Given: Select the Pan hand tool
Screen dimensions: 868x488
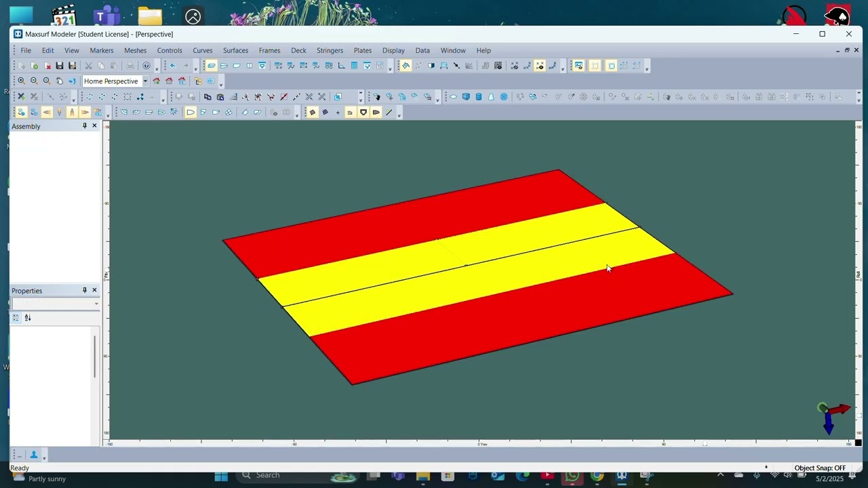Looking at the screenshot, I should [x=59, y=81].
